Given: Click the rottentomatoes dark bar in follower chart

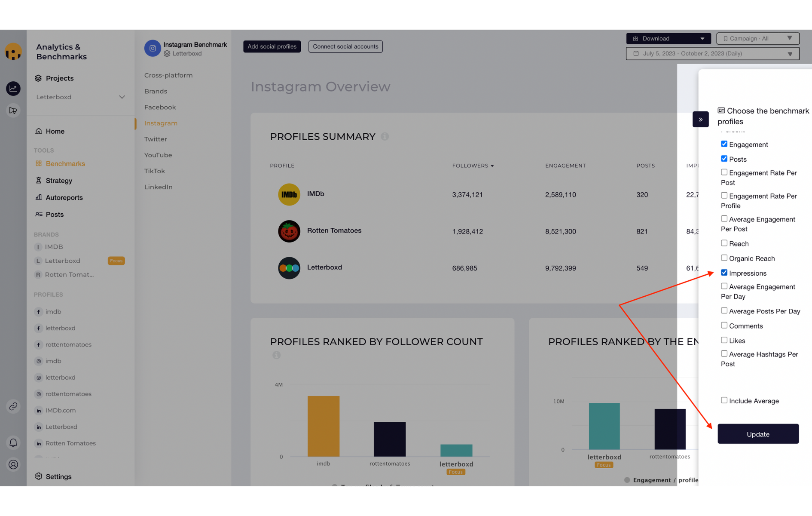Looking at the screenshot, I should 390,439.
